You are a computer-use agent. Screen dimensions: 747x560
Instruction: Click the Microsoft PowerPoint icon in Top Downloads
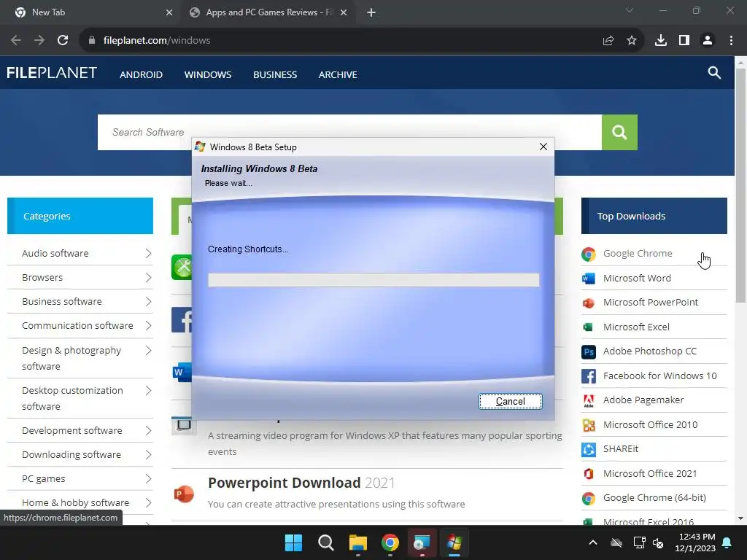(589, 303)
